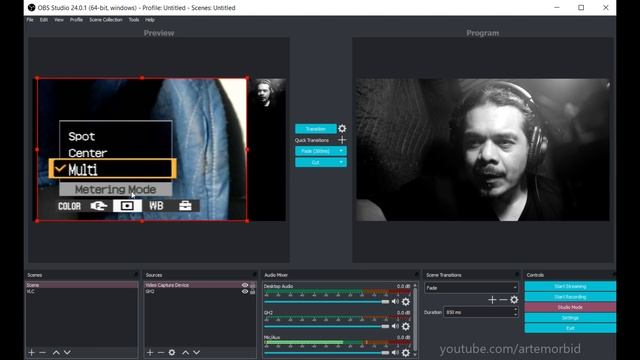Toggle visibility of GH2 source
This screenshot has height=360, width=640.
tap(245, 291)
